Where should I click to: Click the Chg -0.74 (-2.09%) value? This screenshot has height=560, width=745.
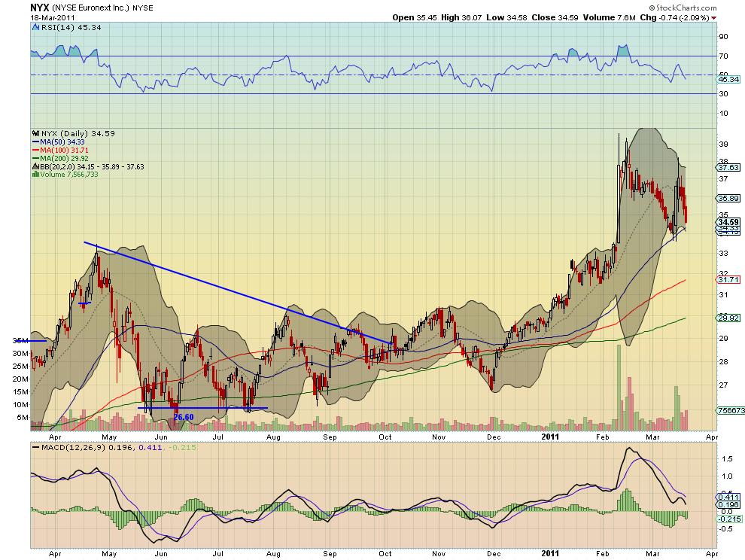click(675, 17)
